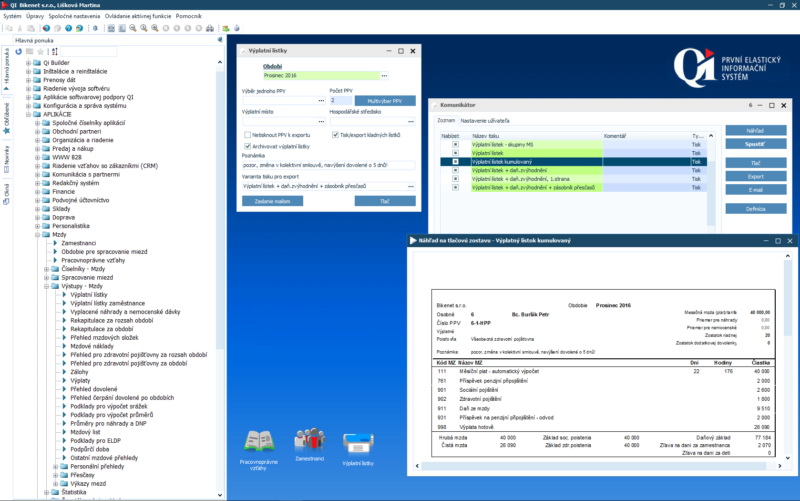This screenshot has width=800, height=501.
Task: Click the zoom 1:1 magnifier icon
Action: [x=144, y=28]
